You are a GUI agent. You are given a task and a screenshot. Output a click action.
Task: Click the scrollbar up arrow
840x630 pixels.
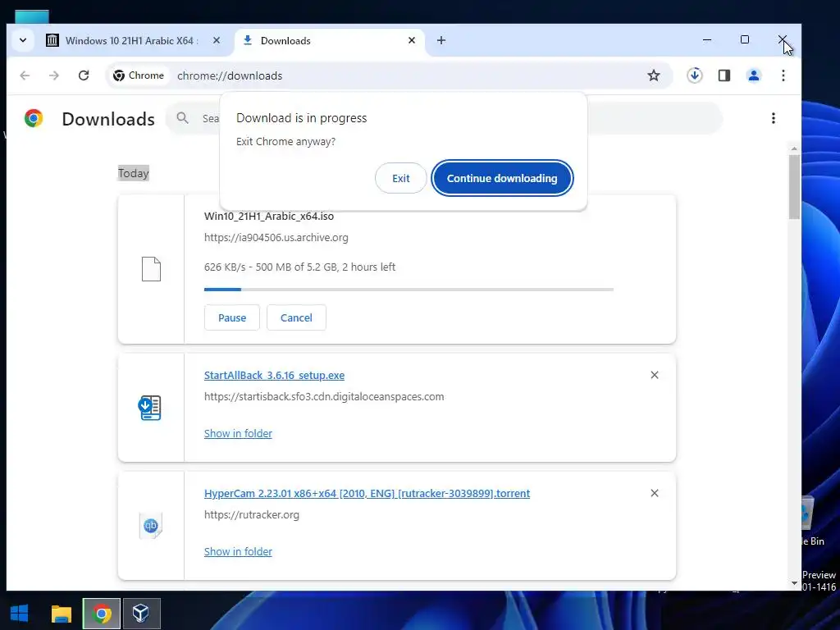tap(794, 148)
